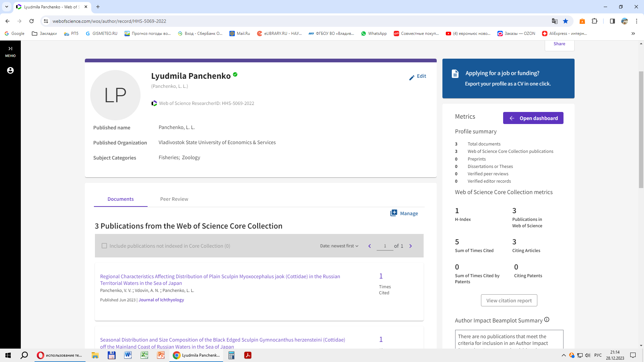
Task: Click the Open dashboard button
Action: (533, 118)
